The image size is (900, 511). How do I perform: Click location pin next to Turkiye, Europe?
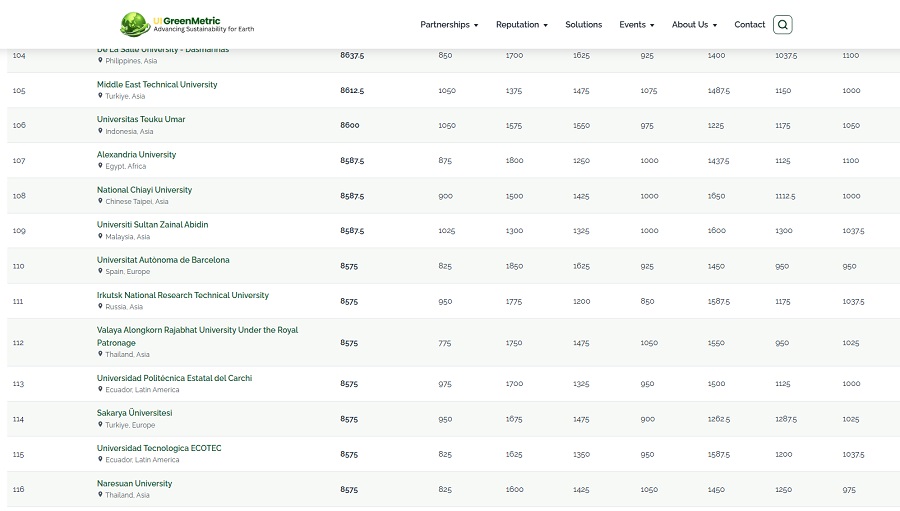tap(100, 425)
